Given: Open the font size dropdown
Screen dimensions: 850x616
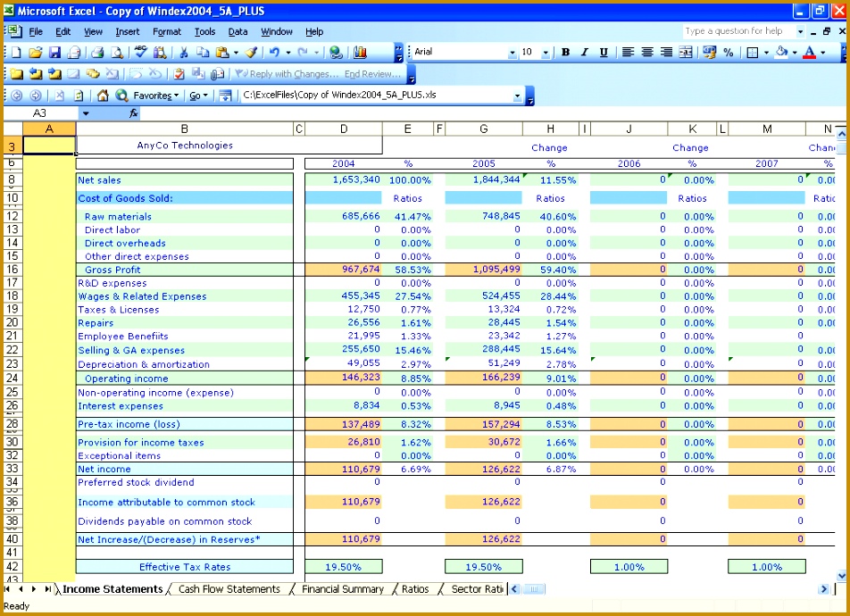Looking at the screenshot, I should coord(546,53).
